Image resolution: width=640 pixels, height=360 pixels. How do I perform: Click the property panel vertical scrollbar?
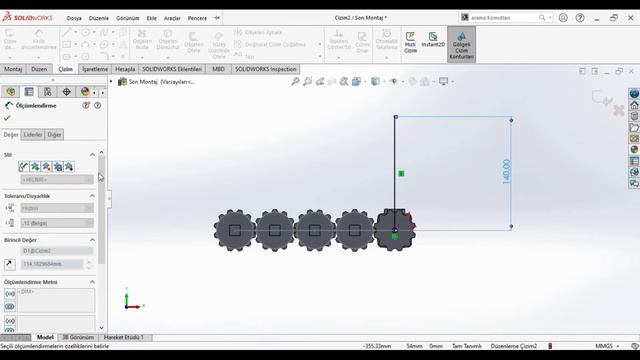coord(101,210)
